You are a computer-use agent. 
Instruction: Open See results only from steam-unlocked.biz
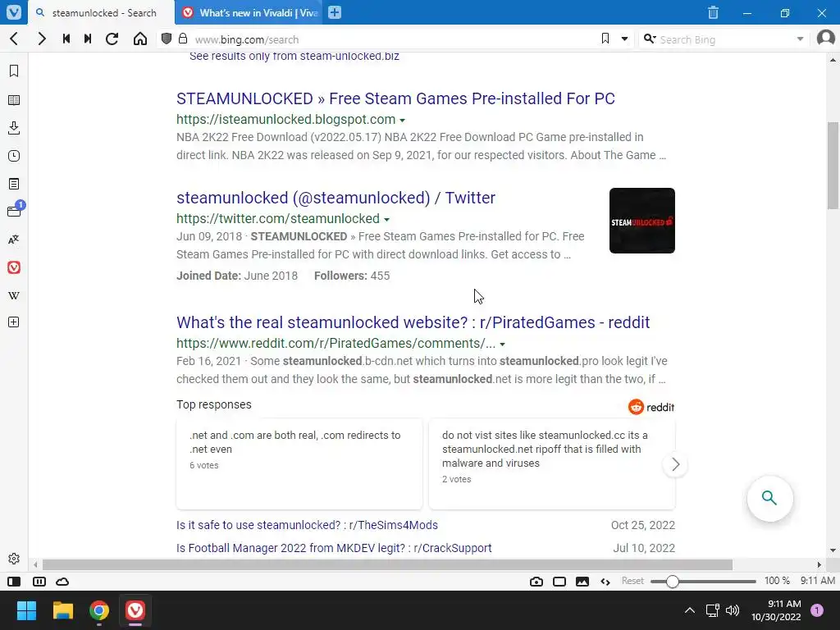tap(294, 57)
